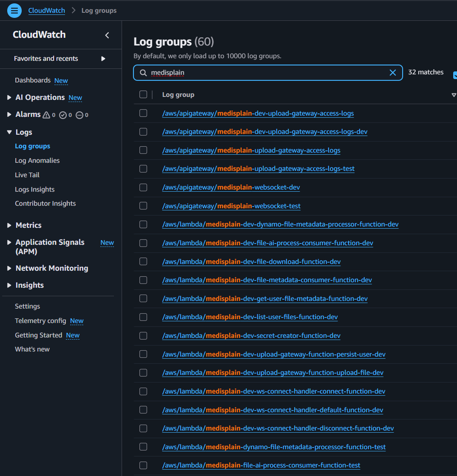The height and width of the screenshot is (476, 457).
Task: Click the New badge beside Application Signals
Action: pyautogui.click(x=107, y=243)
